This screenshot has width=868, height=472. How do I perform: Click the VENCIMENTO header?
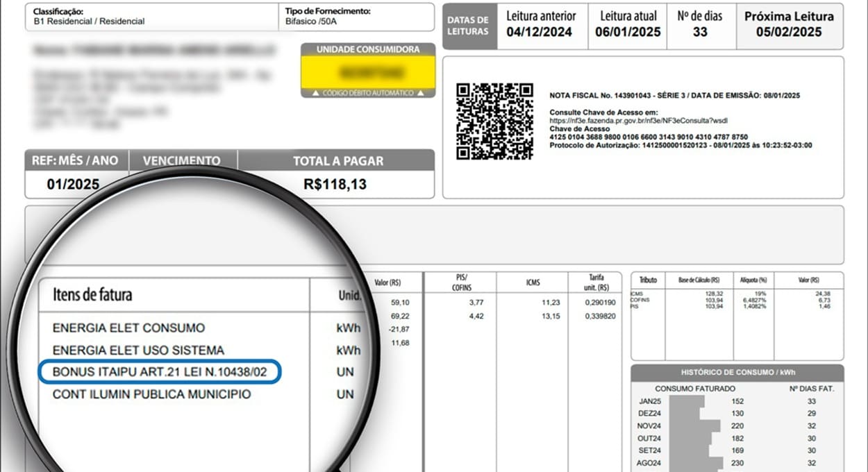(181, 160)
